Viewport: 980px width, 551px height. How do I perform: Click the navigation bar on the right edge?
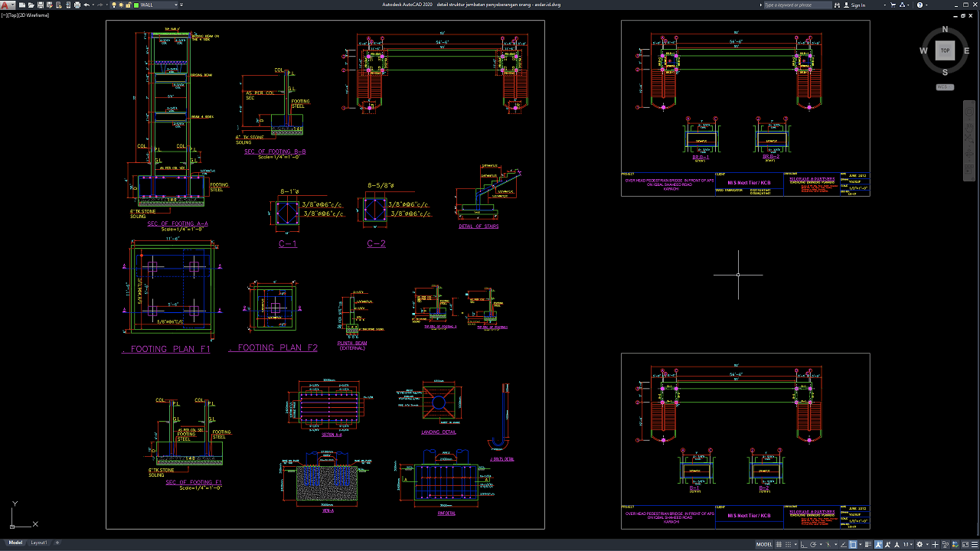tap(968, 140)
